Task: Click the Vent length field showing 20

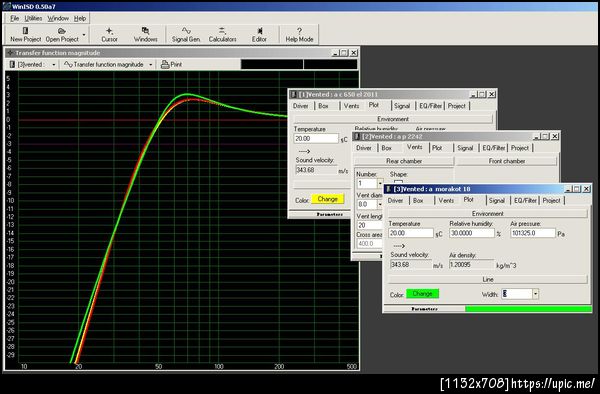Action: [370, 225]
